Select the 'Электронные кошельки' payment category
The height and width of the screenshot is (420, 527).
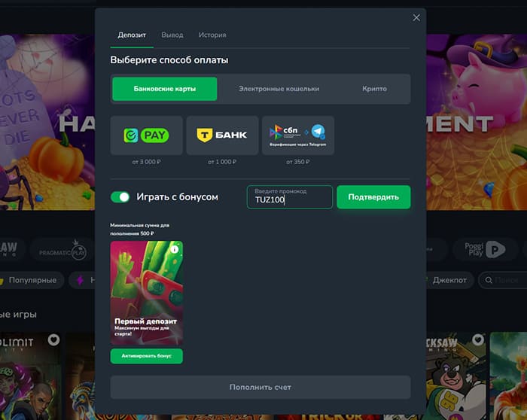tap(279, 89)
